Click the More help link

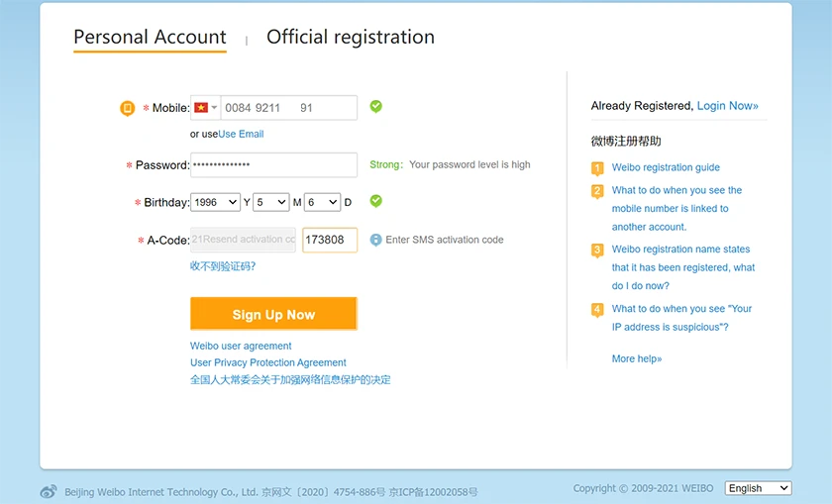click(x=637, y=358)
